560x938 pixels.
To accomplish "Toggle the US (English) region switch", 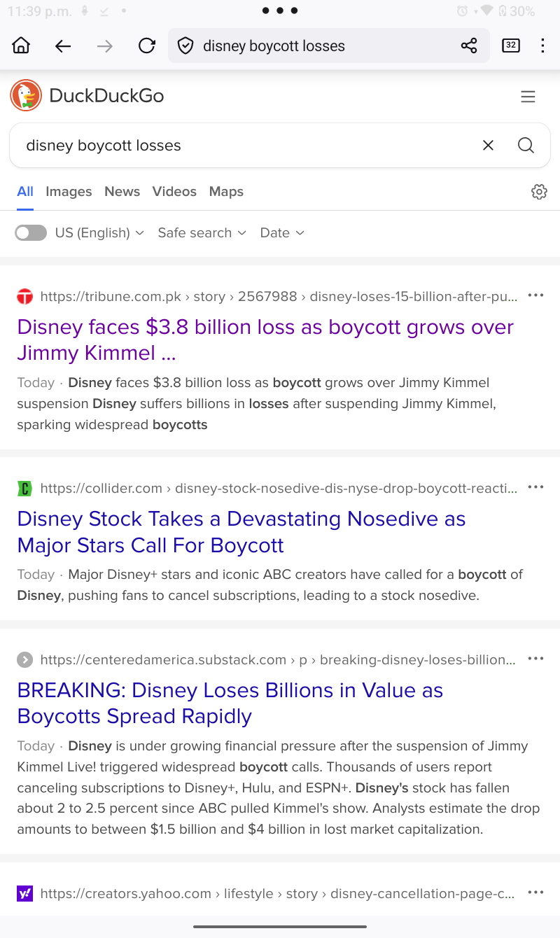I will coord(31,232).
